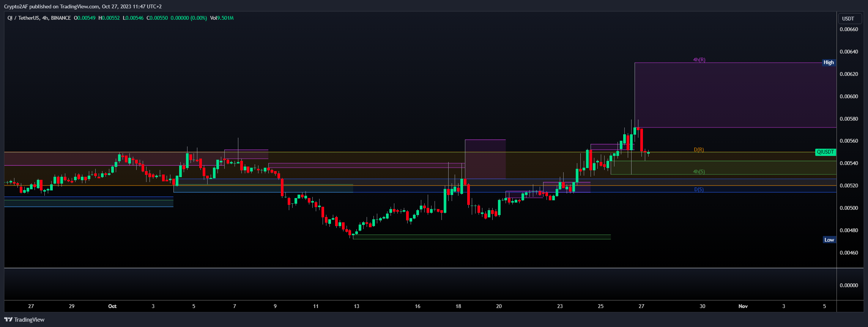Click the high price H0.00552 value
868x327 pixels.
pos(109,18)
